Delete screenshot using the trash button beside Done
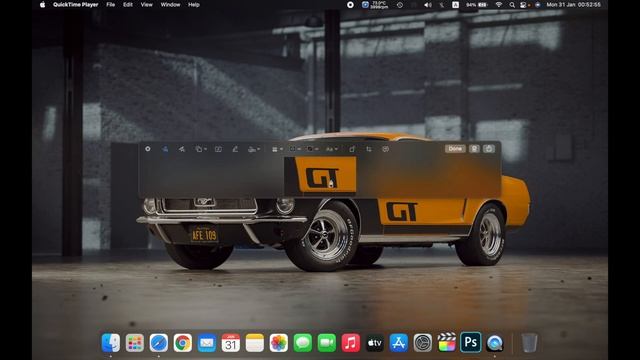The width and height of the screenshot is (640, 360). (x=474, y=149)
